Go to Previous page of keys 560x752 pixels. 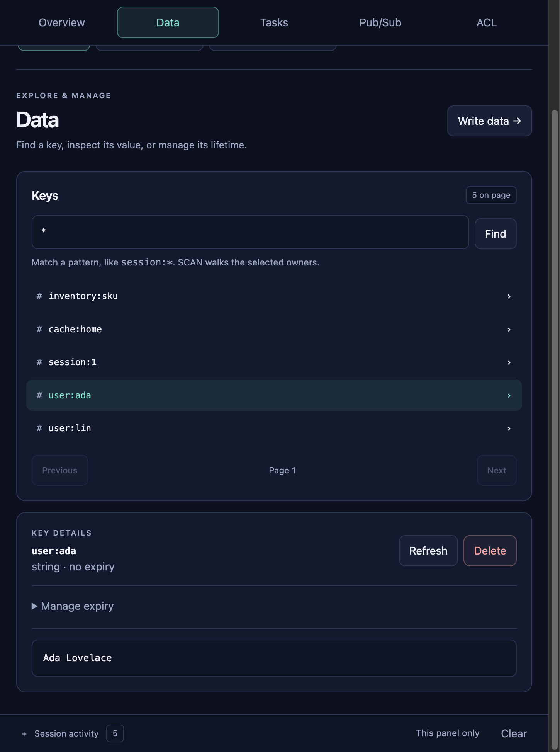[x=59, y=470]
